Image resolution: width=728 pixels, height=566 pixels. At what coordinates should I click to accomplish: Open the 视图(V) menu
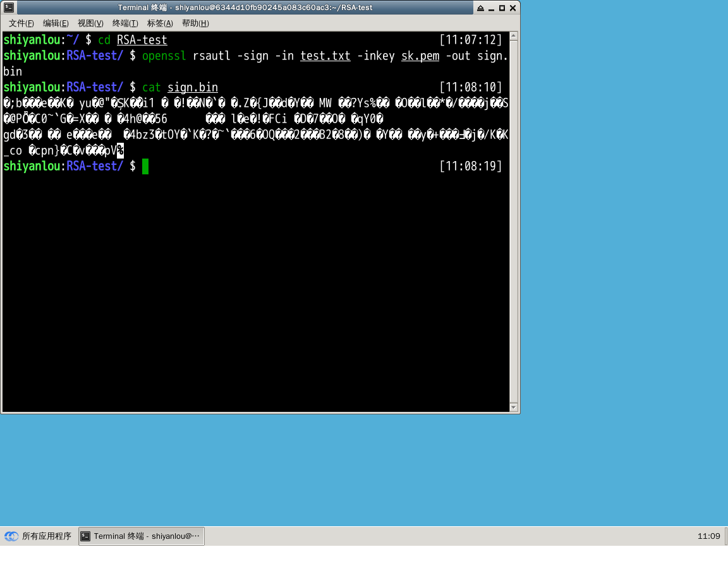(90, 23)
